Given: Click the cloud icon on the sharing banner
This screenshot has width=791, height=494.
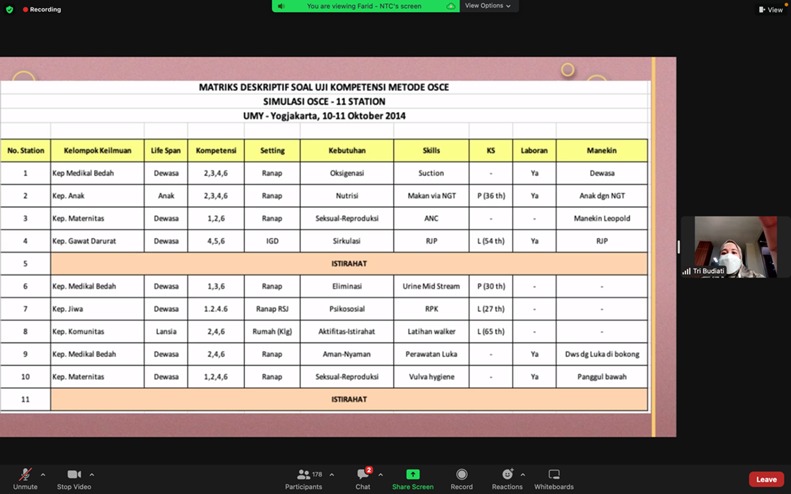Looking at the screenshot, I should coord(451,6).
